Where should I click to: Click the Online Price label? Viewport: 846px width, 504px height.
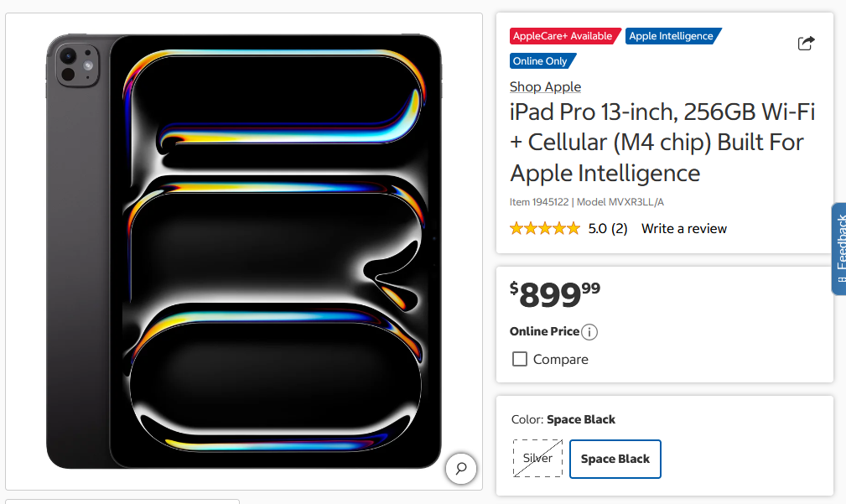pyautogui.click(x=544, y=332)
